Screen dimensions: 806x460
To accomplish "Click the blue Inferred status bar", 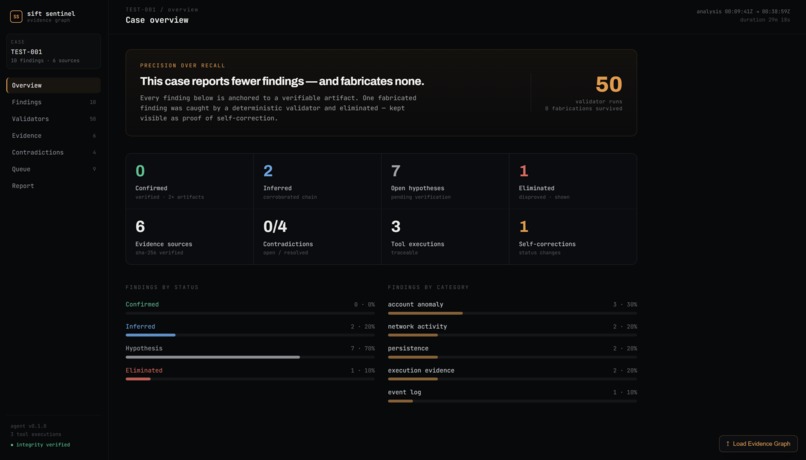I will [150, 335].
